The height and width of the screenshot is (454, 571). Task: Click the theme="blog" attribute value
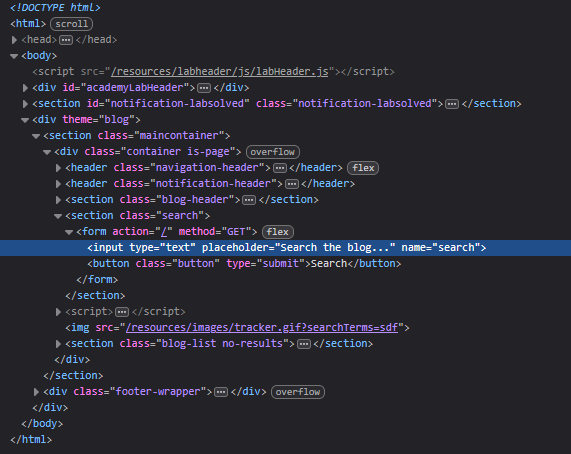tap(117, 120)
